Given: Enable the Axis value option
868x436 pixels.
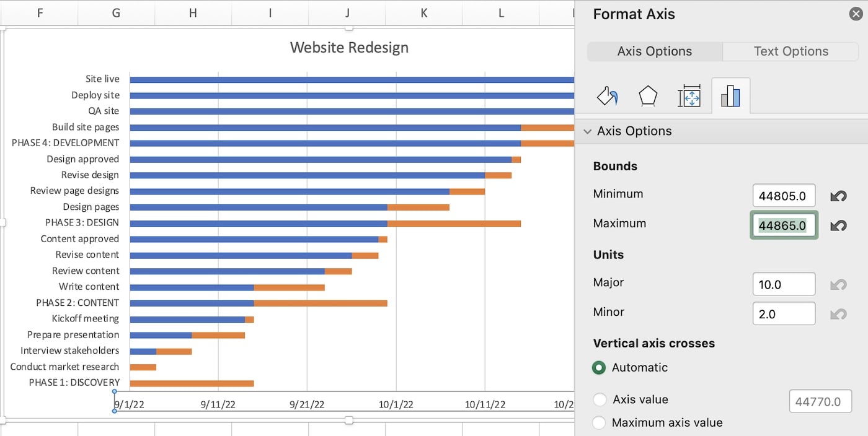Looking at the screenshot, I should (x=600, y=399).
